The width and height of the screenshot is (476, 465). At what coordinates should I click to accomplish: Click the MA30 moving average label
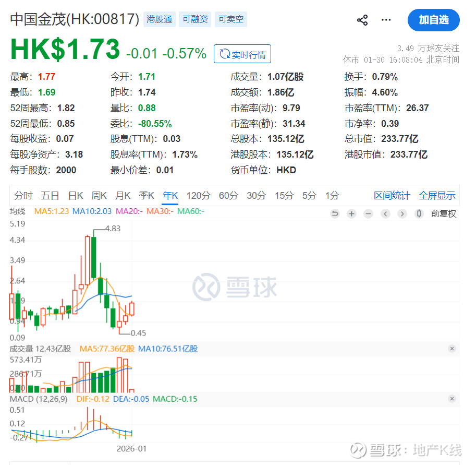click(x=160, y=211)
